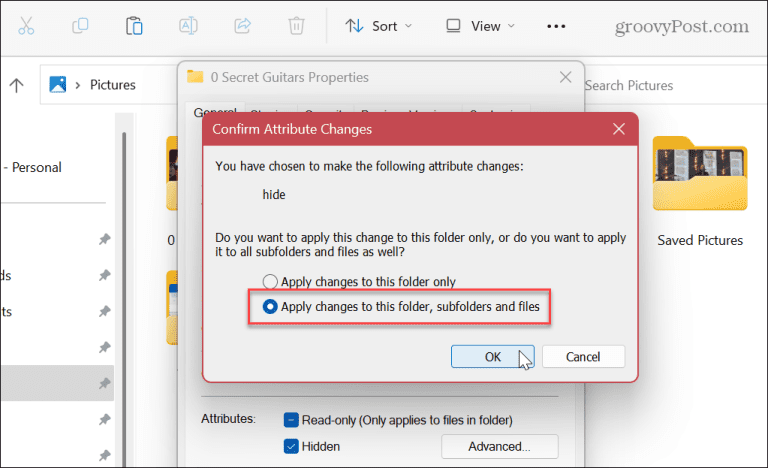Viewport: 768px width, 468px height.
Task: Click the Paste clipboard icon
Action: [134, 26]
